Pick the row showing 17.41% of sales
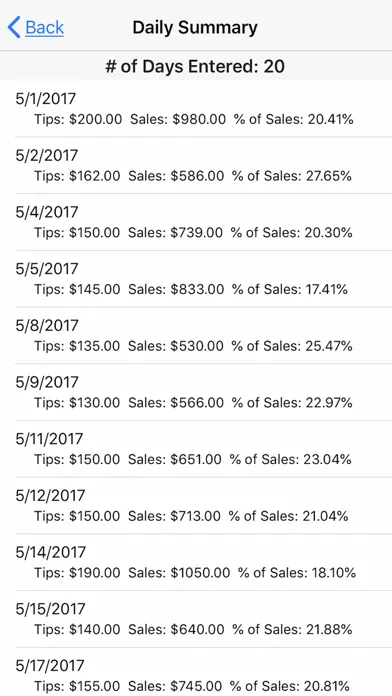Viewport: 392px width, 696px height. coord(196,279)
